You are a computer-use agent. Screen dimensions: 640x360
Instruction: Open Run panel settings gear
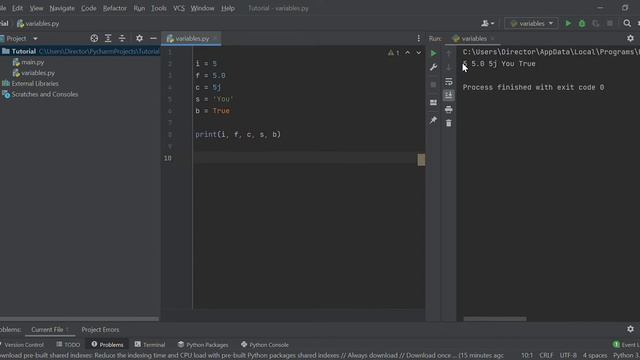click(630, 38)
